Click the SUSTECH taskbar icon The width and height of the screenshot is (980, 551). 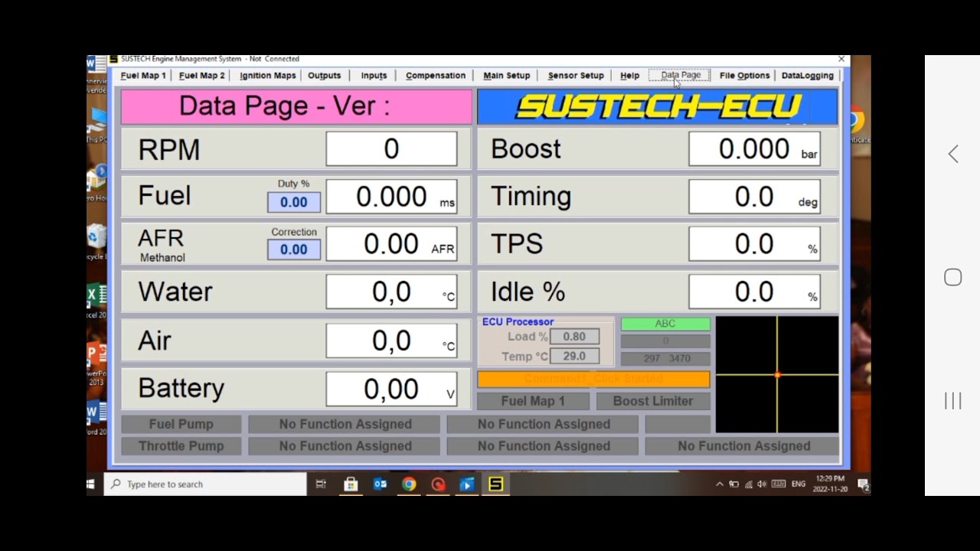point(496,484)
